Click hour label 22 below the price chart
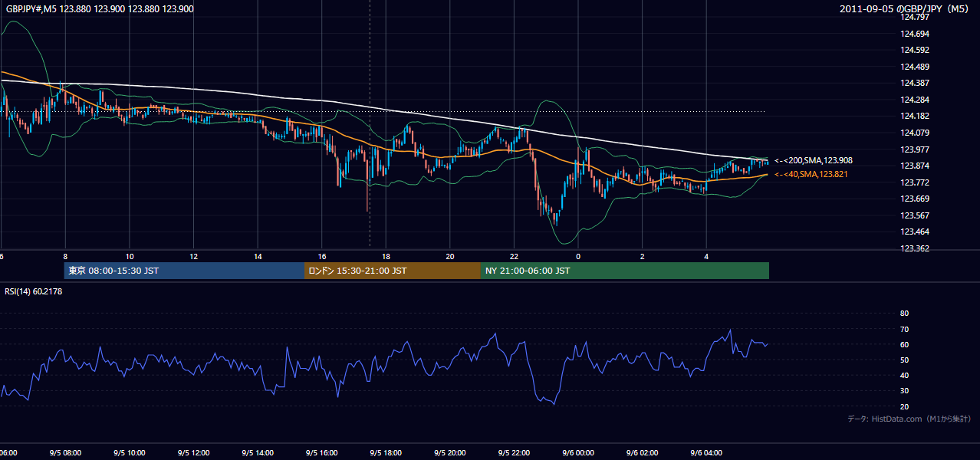This screenshot has height=460, width=980. tap(514, 256)
